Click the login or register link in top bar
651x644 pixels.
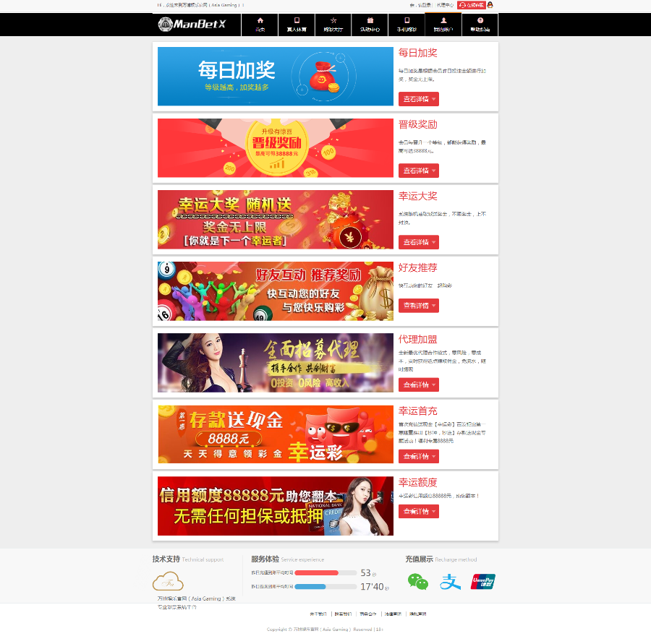coord(421,5)
